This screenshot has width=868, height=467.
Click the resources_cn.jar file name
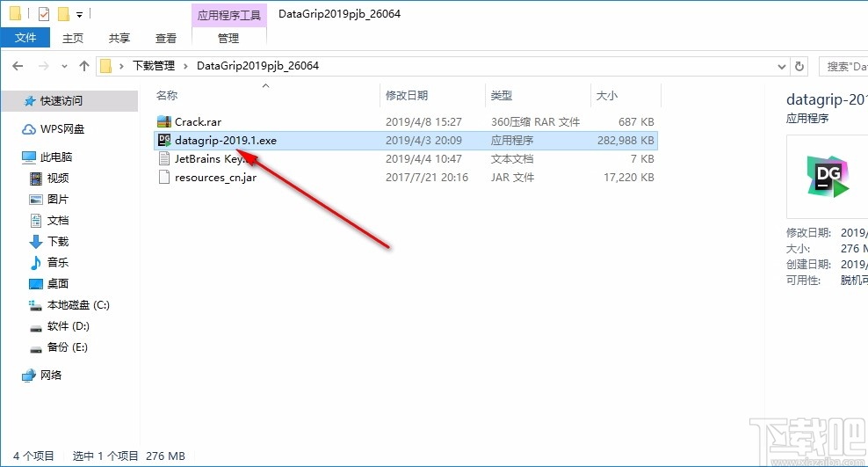point(215,178)
